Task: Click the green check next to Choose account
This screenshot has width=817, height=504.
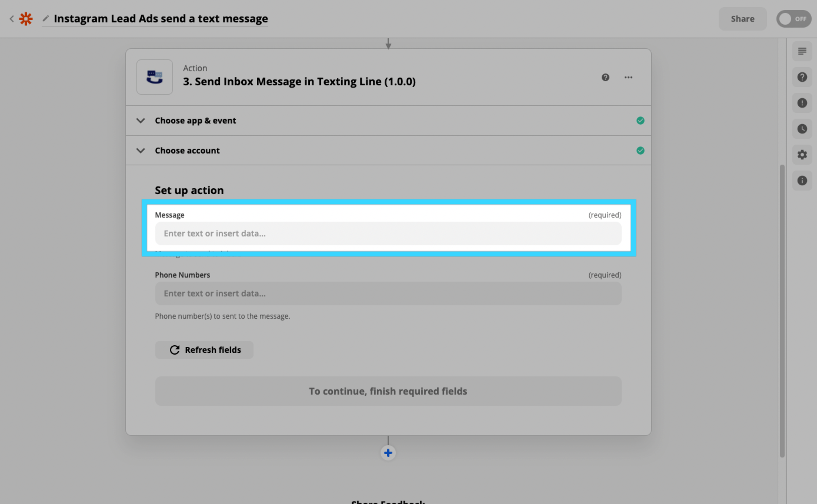Action: click(640, 151)
